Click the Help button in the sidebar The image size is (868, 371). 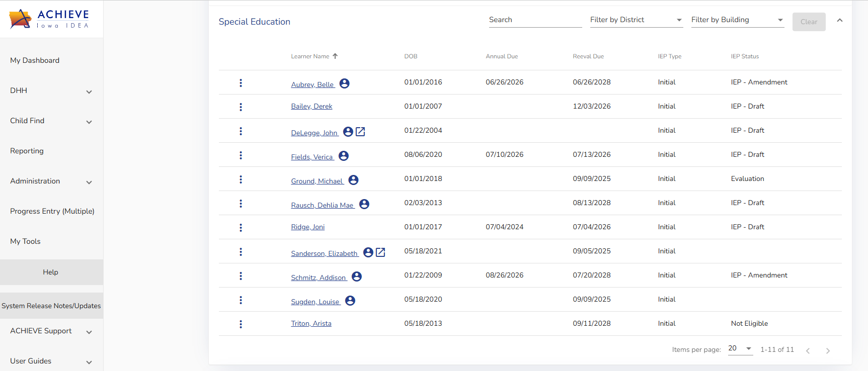pyautogui.click(x=51, y=272)
